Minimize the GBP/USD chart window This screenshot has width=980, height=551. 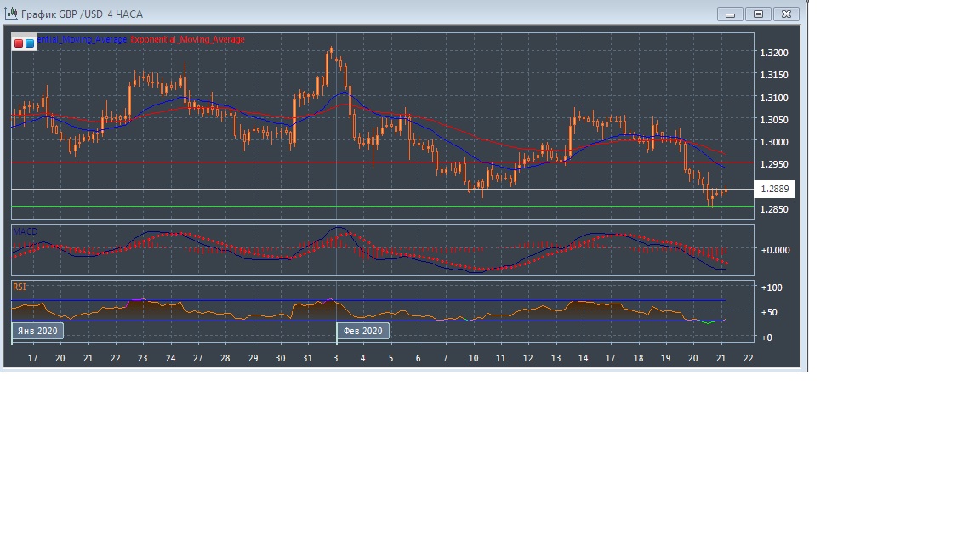point(730,14)
